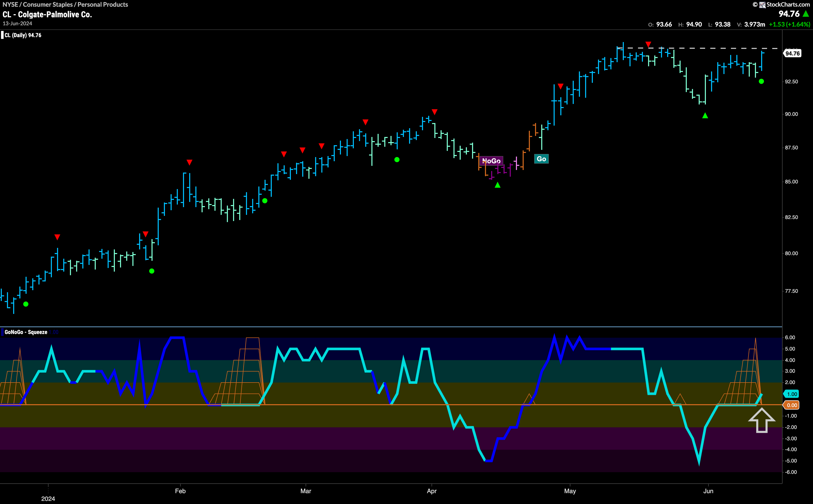Click the green dot below the late January dip
The width and height of the screenshot is (813, 504).
152,271
